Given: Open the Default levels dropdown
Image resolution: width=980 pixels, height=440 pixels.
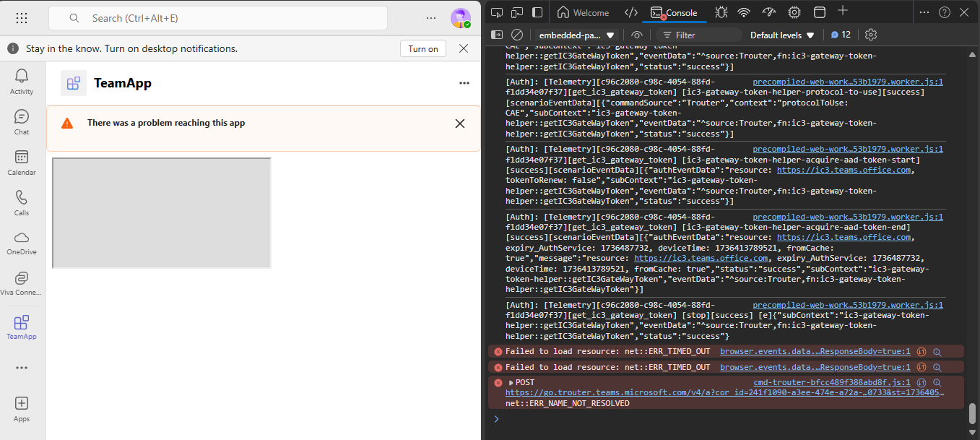Looking at the screenshot, I should click(782, 35).
